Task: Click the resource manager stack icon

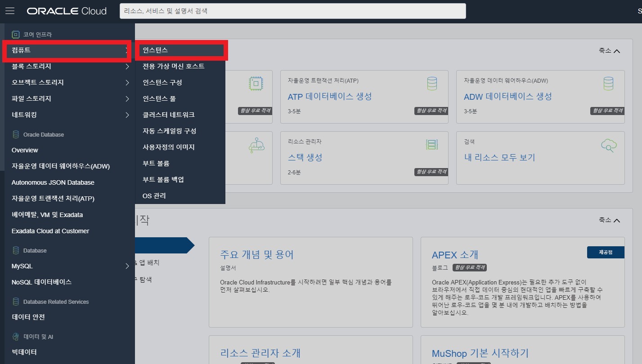Action: point(432,144)
